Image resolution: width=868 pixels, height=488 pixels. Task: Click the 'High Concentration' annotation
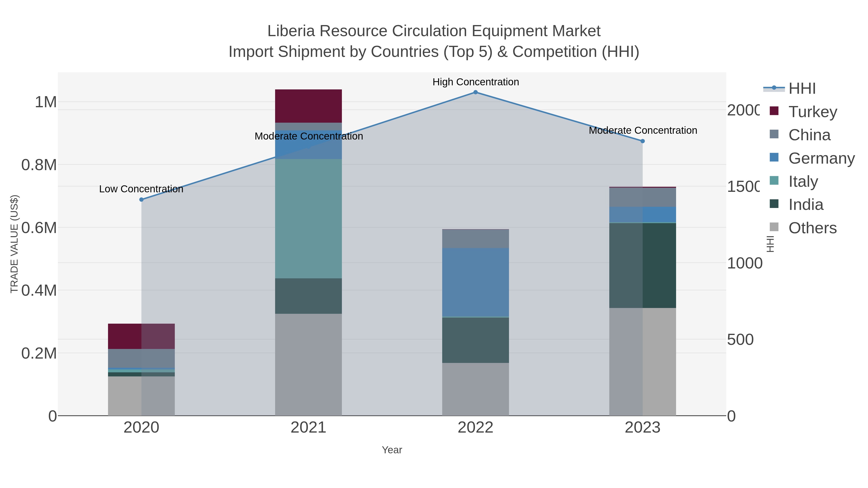tap(475, 82)
